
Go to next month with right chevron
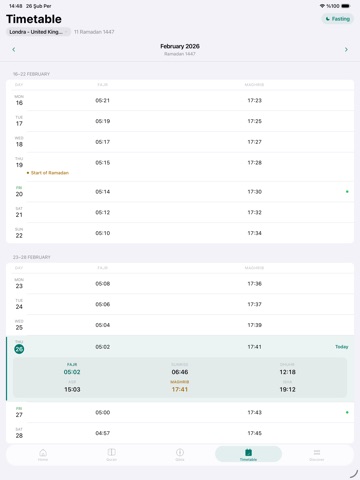pos(346,50)
